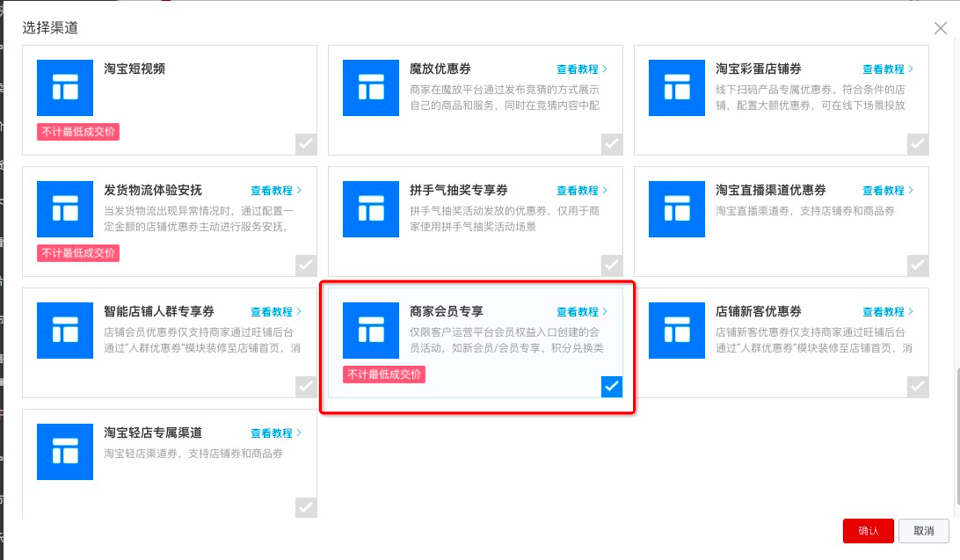
Task: Click the 智能店铺人群专享券 description text
Action: [x=202, y=339]
